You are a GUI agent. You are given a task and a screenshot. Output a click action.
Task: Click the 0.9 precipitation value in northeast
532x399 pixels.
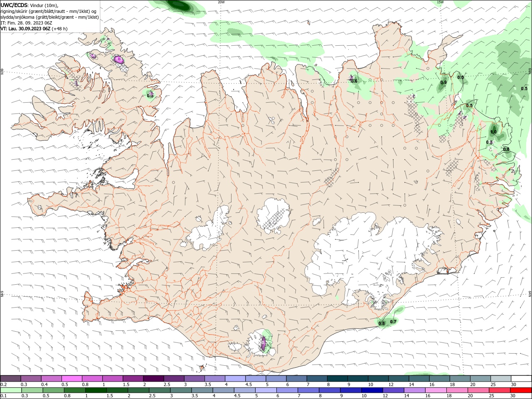443,83
